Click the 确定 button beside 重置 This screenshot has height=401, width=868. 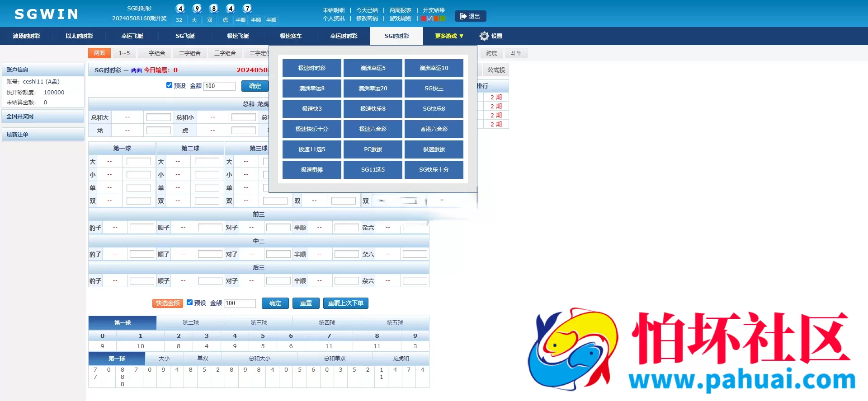[275, 303]
